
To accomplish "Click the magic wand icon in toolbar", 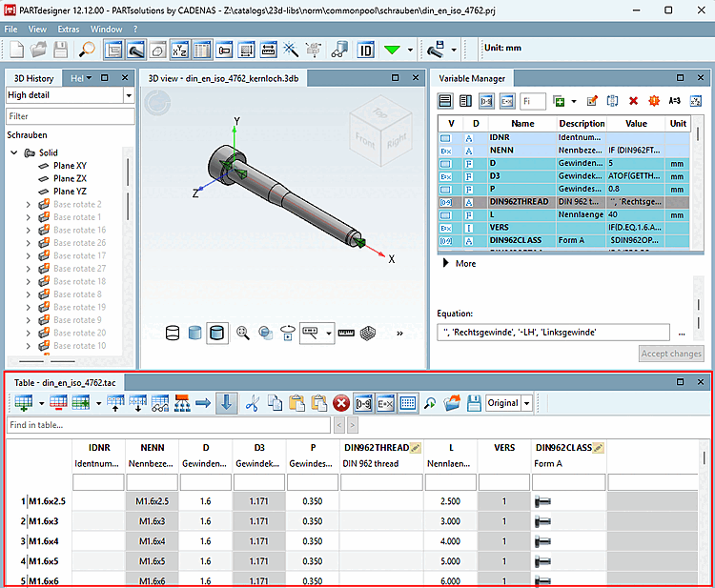I will pos(291,50).
